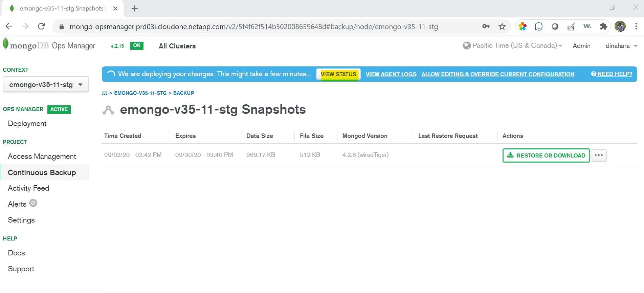Click the Last Restore Request header
Screen dimensions: 644x293
coord(448,136)
